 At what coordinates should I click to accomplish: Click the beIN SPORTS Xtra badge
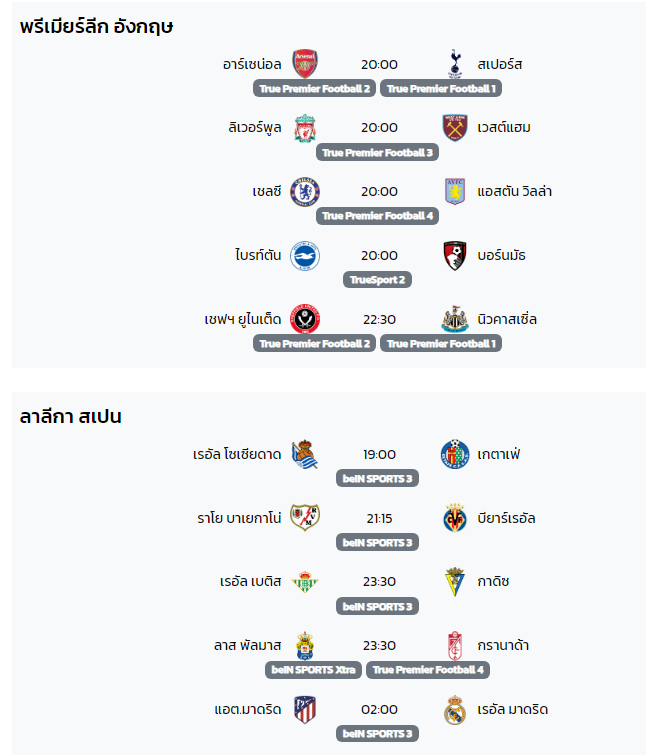tap(313, 670)
